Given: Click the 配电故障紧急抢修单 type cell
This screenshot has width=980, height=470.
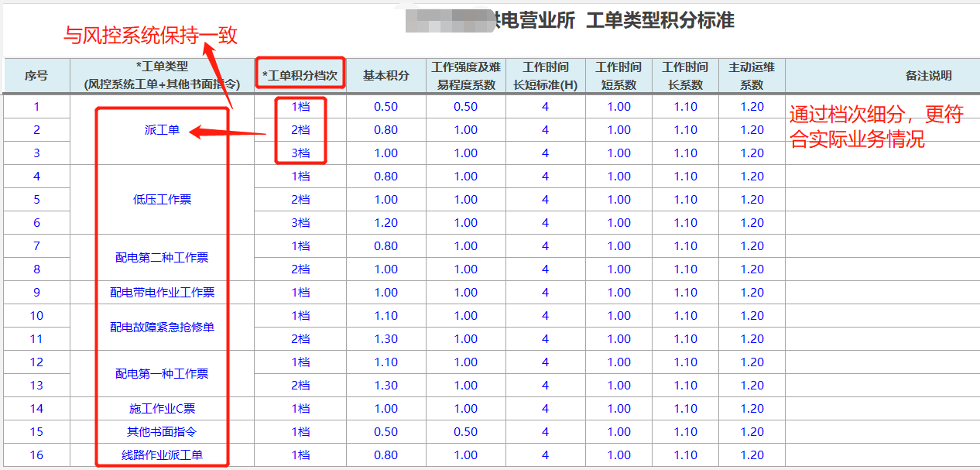Looking at the screenshot, I should click(x=162, y=328).
